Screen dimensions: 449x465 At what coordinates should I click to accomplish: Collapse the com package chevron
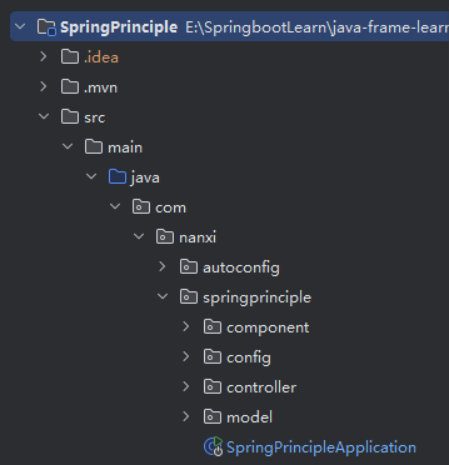coord(115,206)
